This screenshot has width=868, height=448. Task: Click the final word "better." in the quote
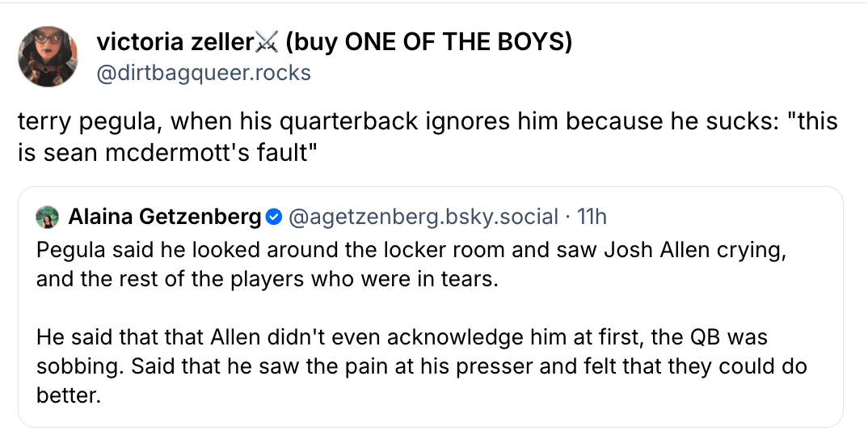click(69, 396)
